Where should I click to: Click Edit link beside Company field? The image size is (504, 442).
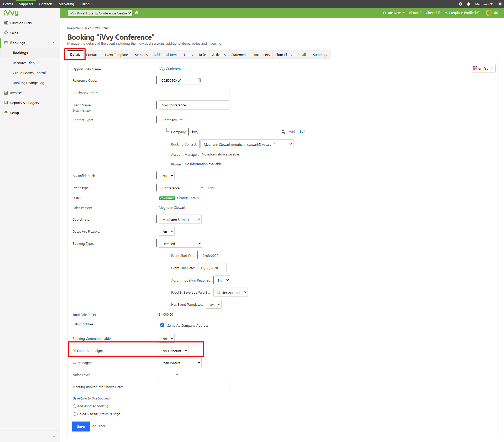click(x=302, y=131)
